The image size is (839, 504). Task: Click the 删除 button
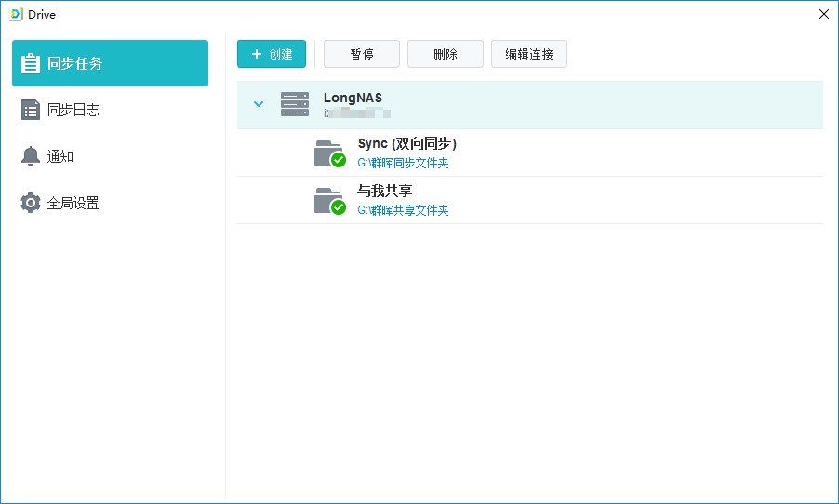click(446, 54)
